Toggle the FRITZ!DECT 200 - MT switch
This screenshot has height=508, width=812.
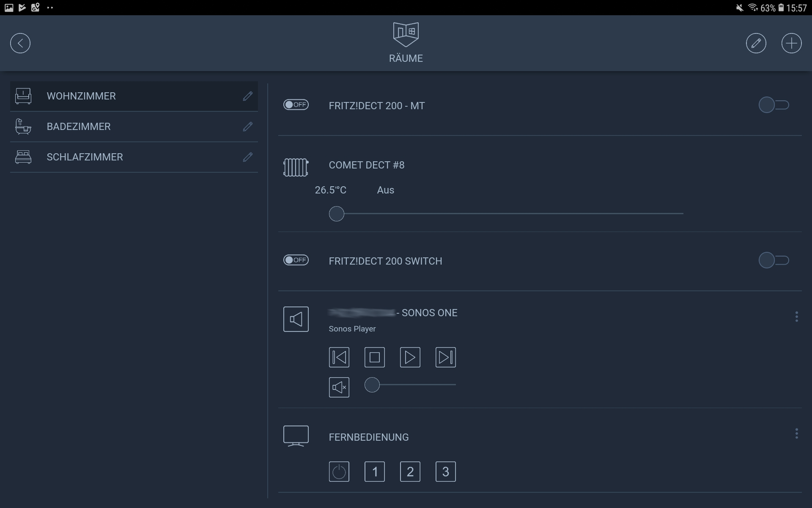774,105
